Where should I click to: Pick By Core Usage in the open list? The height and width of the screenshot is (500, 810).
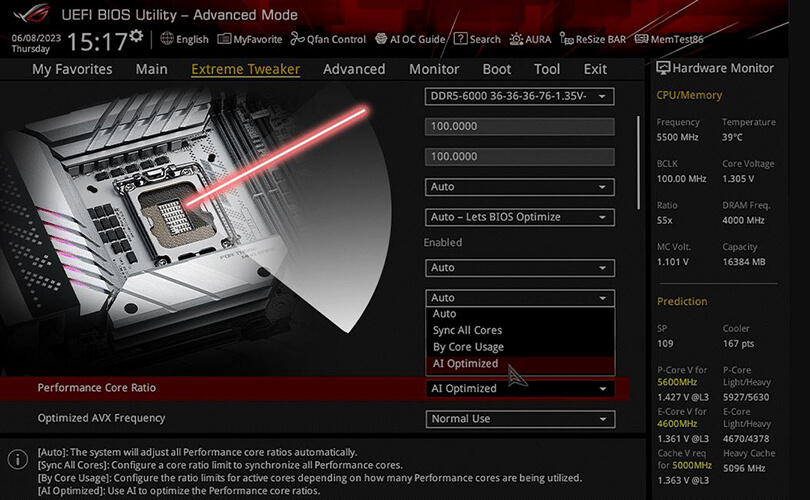(x=467, y=347)
